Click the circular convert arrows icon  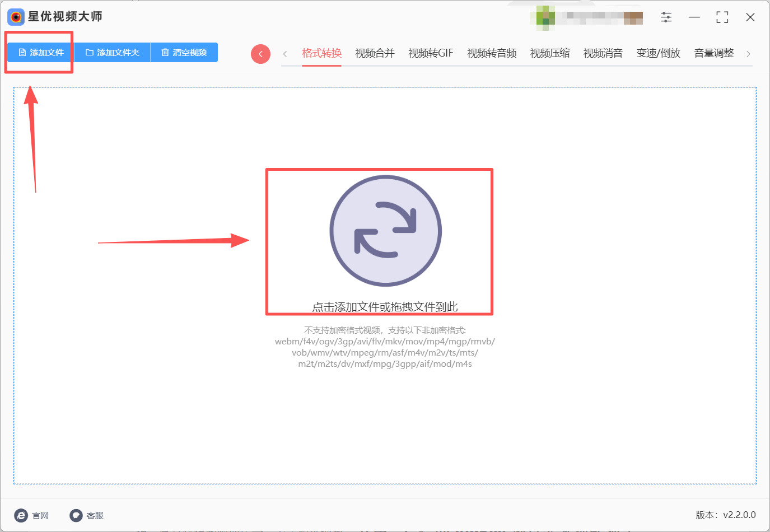386,231
